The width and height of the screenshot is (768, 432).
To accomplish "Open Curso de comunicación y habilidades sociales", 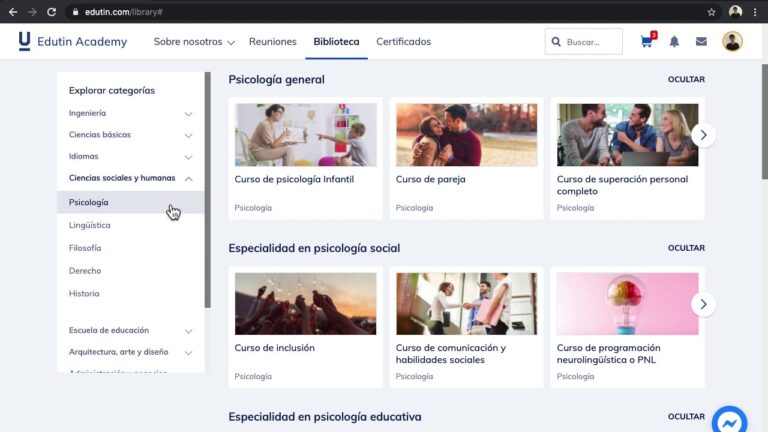I will (451, 354).
